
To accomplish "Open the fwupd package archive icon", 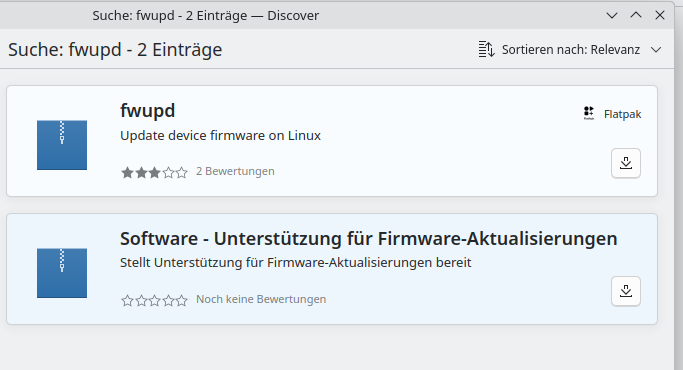I will coord(62,145).
